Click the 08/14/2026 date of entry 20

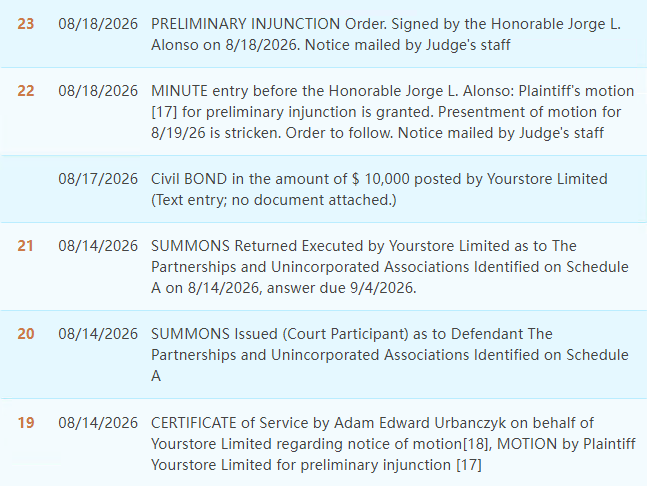click(98, 334)
